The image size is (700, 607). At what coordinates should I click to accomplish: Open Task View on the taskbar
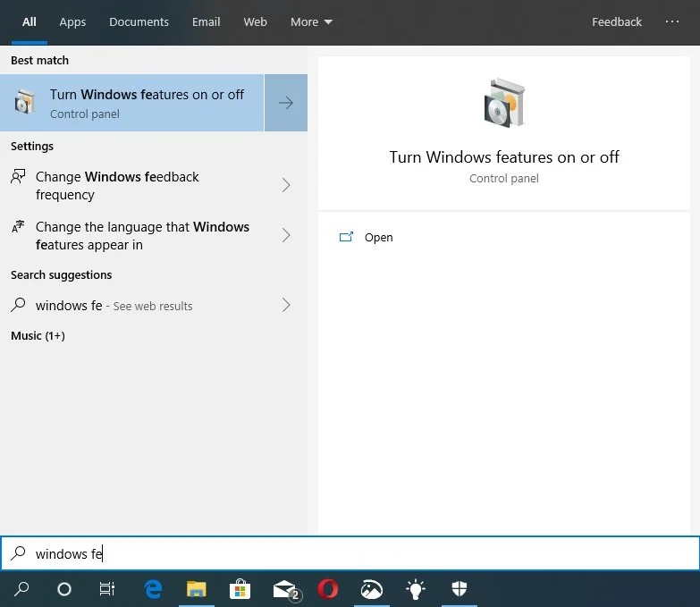(107, 589)
